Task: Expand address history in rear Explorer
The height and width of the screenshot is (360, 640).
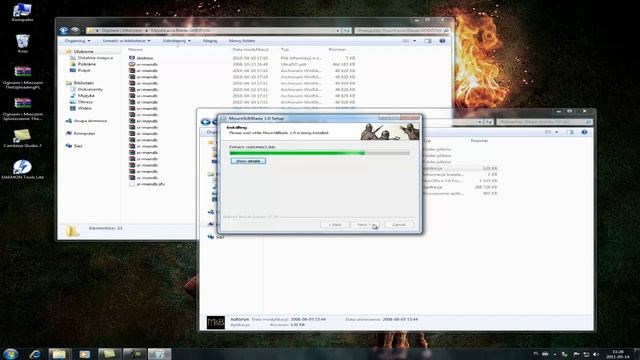Action: [338, 31]
